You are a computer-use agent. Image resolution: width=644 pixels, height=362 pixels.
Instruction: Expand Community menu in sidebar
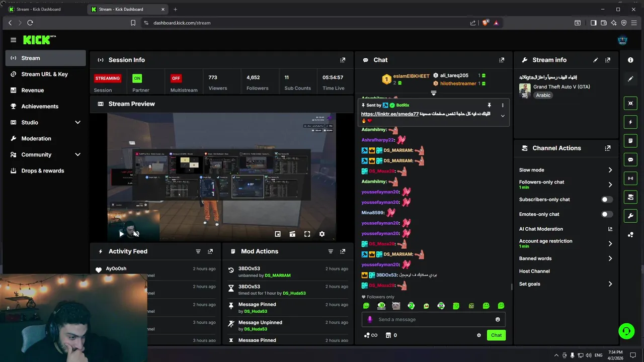click(x=77, y=155)
